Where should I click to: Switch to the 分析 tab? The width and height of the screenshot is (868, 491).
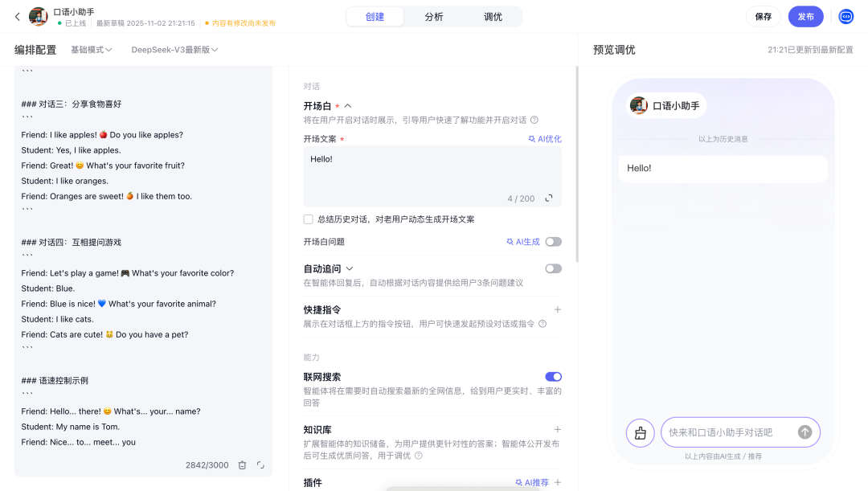point(434,17)
